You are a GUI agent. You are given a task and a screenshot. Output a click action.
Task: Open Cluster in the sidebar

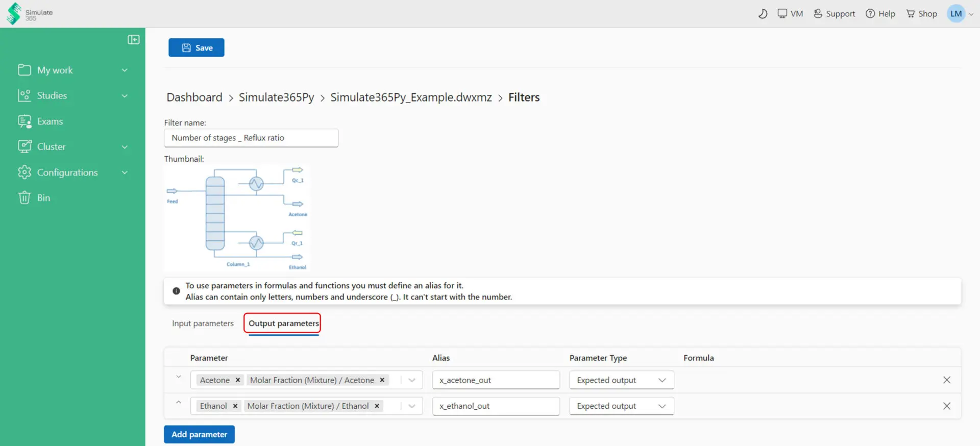click(x=51, y=146)
